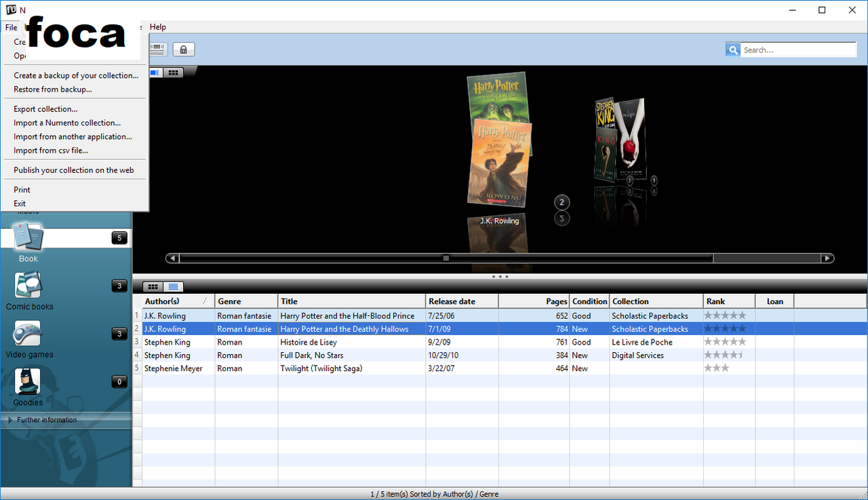Screen dimensions: 868x500
Task: Select the Book category icon
Action: pos(28,237)
